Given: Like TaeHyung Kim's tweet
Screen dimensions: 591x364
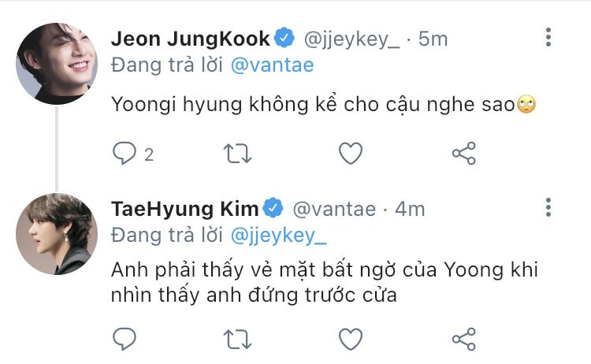Looking at the screenshot, I should [x=350, y=339].
